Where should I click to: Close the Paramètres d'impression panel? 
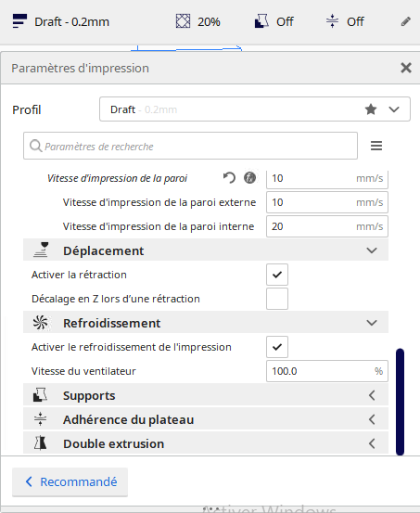point(406,68)
